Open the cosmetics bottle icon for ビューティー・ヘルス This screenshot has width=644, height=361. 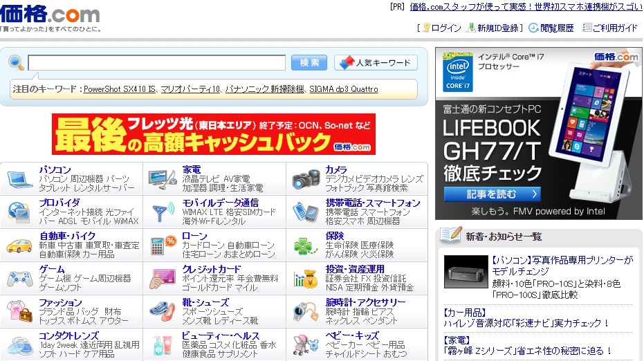click(x=163, y=345)
